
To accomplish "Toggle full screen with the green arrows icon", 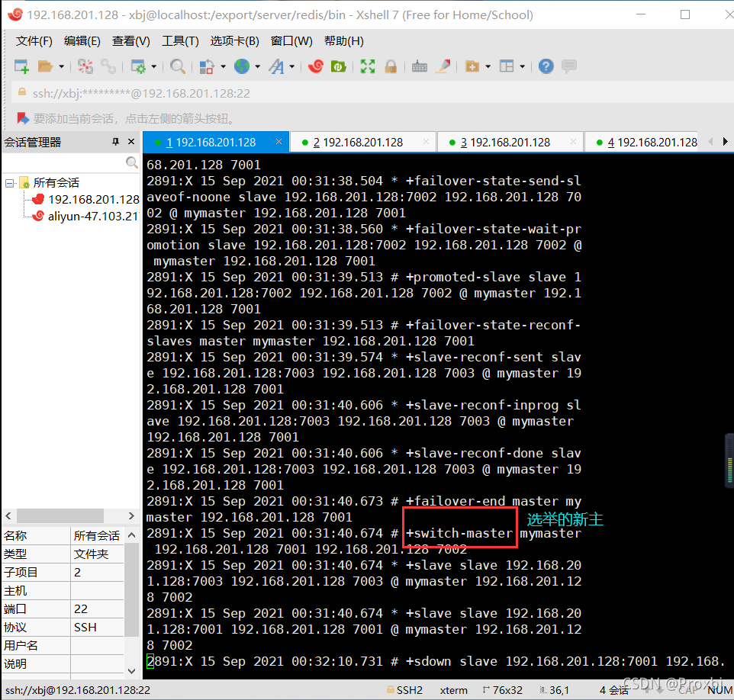I will [368, 66].
